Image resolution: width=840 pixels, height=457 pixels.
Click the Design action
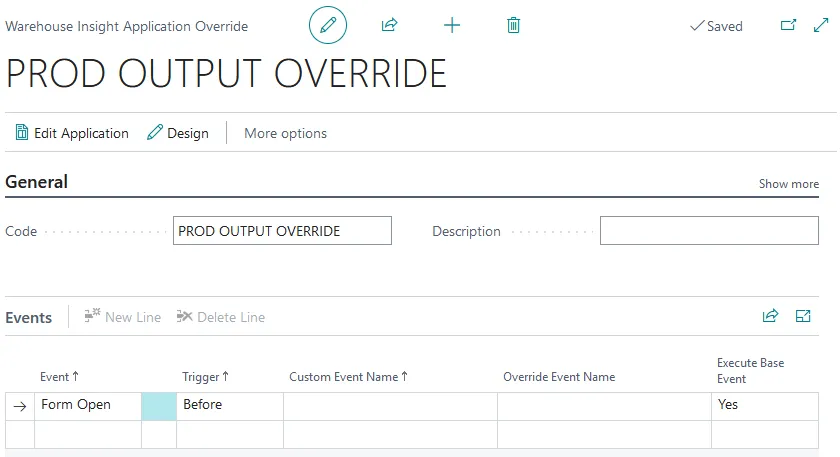coord(178,133)
